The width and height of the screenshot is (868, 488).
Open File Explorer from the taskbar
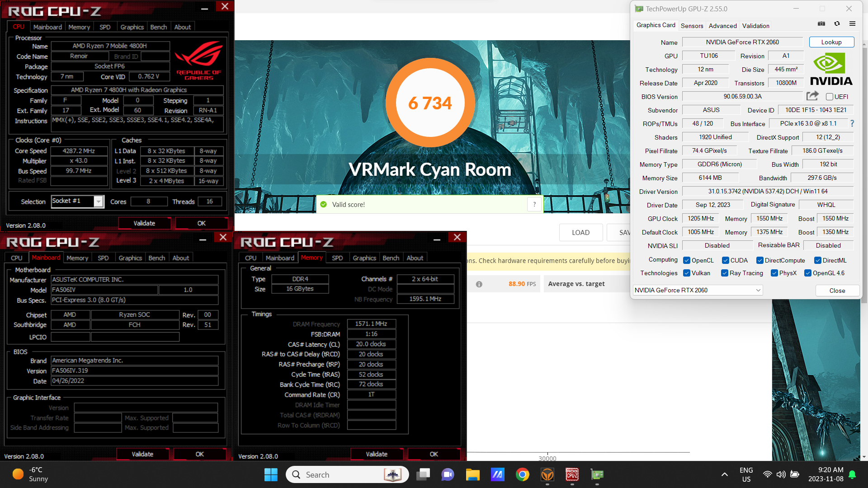click(472, 474)
